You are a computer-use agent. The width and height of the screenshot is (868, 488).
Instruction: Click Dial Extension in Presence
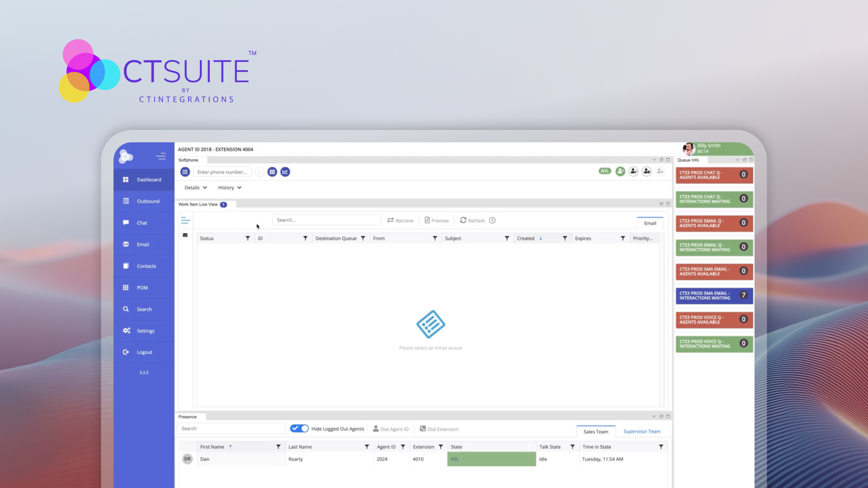tap(439, 429)
